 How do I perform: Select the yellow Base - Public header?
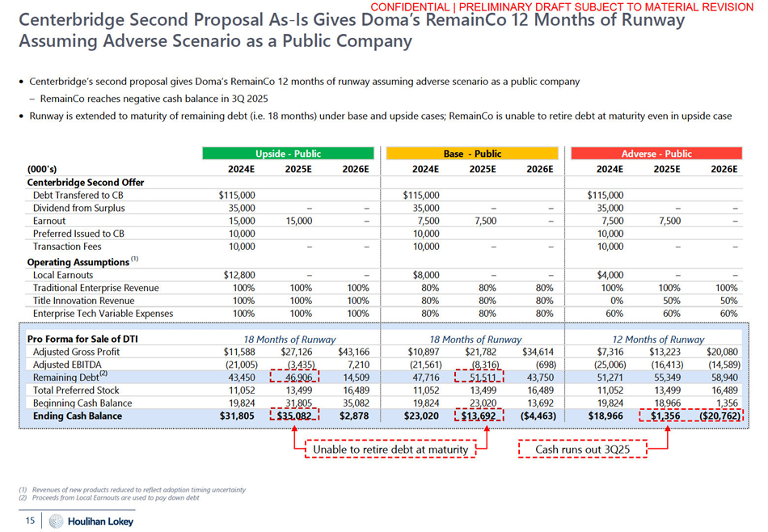[x=472, y=154]
